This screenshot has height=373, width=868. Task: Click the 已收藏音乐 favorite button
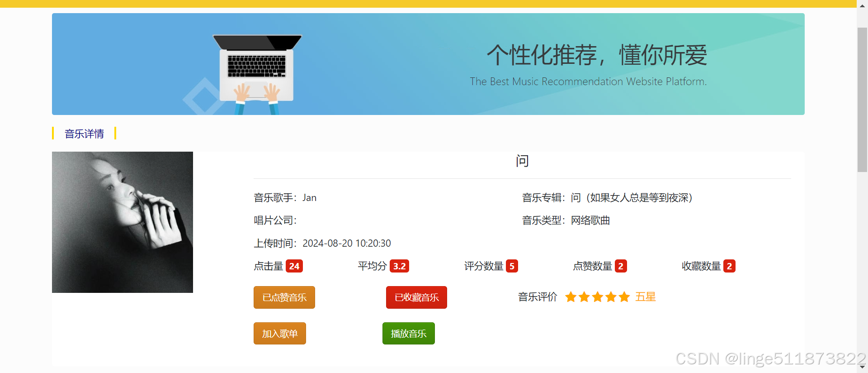(416, 297)
